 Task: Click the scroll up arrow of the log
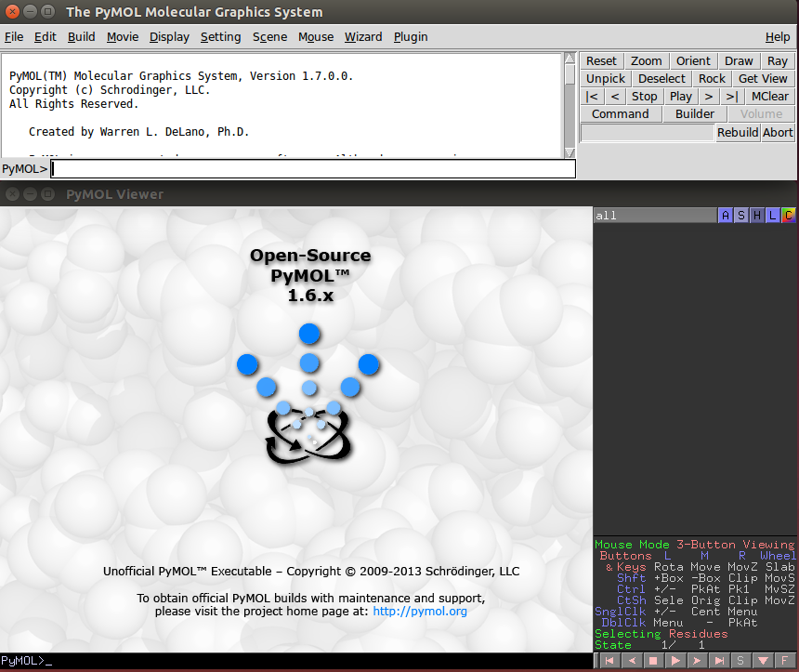click(570, 58)
